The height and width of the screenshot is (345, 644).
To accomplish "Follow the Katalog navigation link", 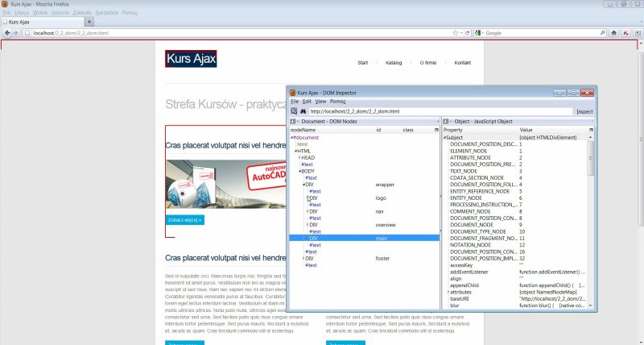I will coord(394,62).
